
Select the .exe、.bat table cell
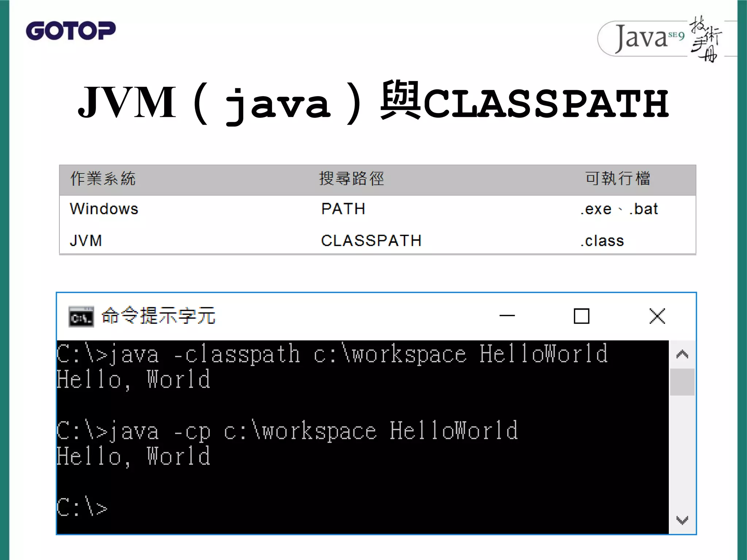click(619, 209)
